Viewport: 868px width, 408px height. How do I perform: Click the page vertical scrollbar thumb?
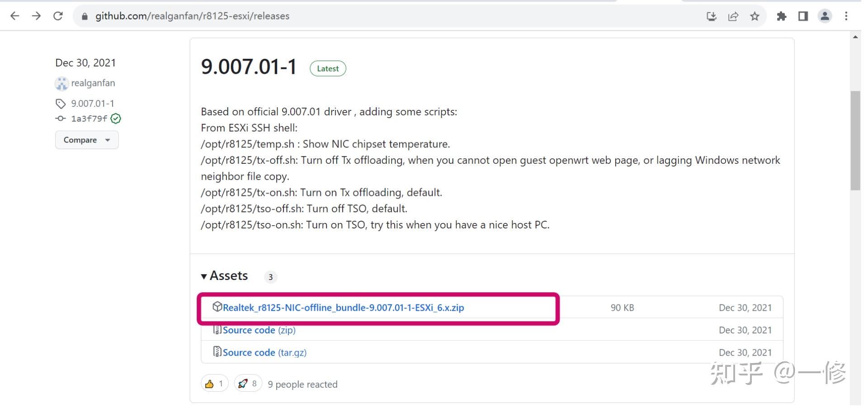855,141
